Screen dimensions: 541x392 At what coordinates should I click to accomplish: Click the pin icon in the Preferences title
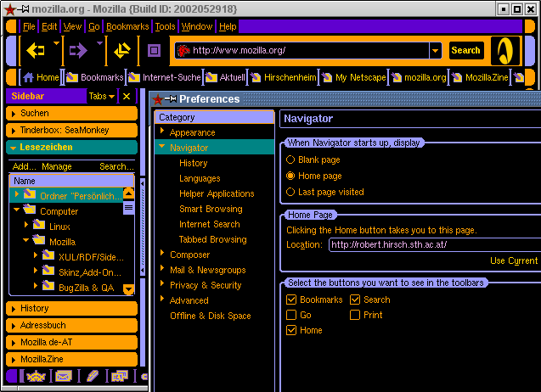(x=171, y=99)
